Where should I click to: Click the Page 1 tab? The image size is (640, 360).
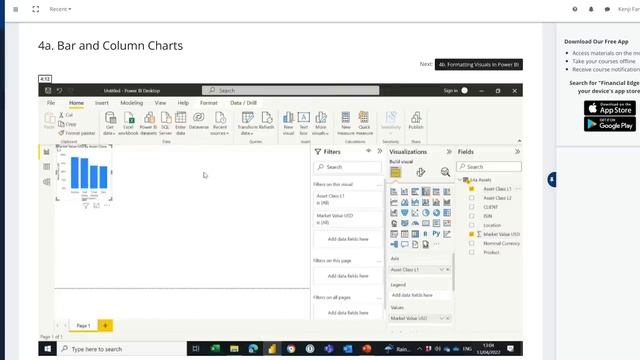point(83,325)
